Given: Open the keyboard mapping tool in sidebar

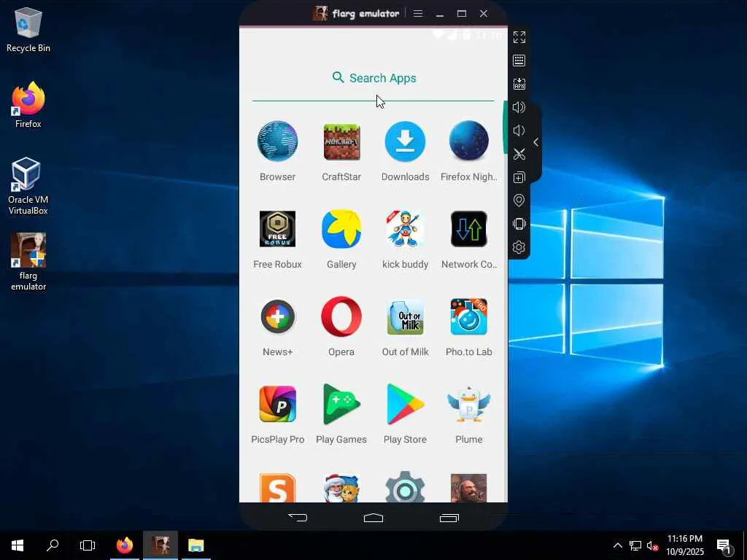Looking at the screenshot, I should (519, 61).
